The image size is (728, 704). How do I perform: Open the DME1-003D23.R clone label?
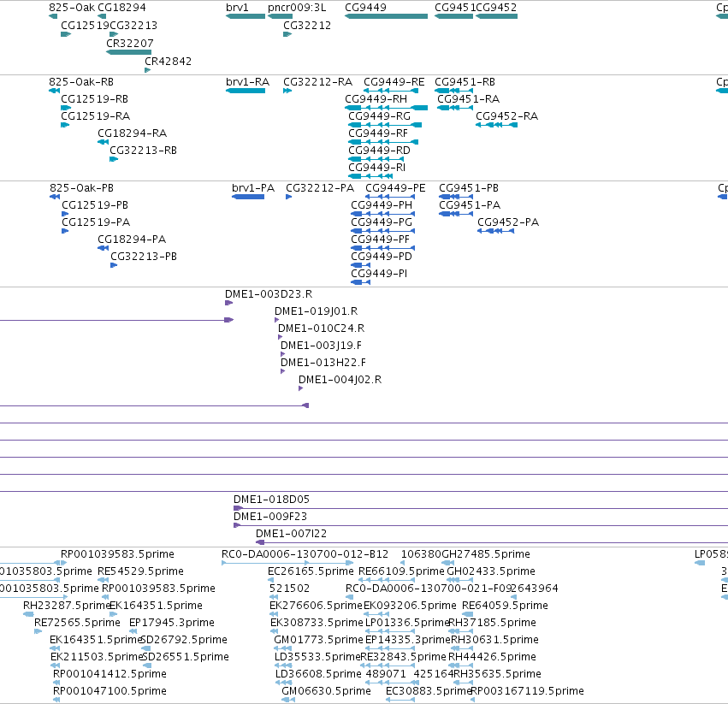point(269,294)
